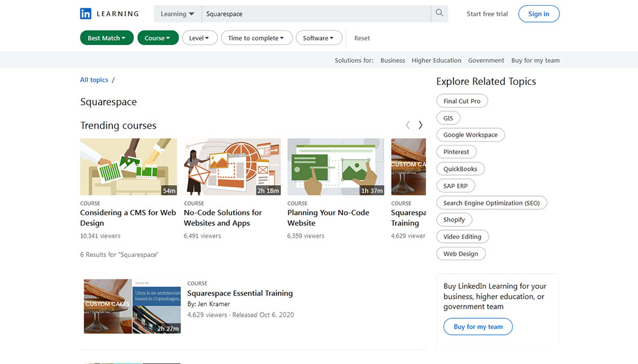Open Squarespace Essential Training result thumbnail
638x364 pixels.
[x=132, y=306]
